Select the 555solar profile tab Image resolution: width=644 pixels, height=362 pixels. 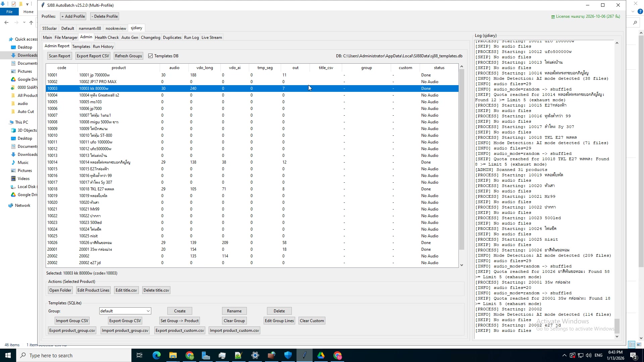49,28
